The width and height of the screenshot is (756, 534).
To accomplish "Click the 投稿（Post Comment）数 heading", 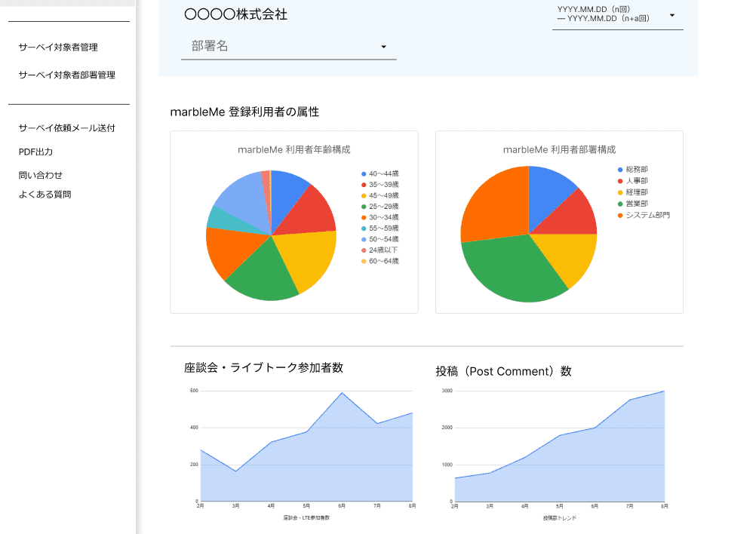I will [x=504, y=371].
